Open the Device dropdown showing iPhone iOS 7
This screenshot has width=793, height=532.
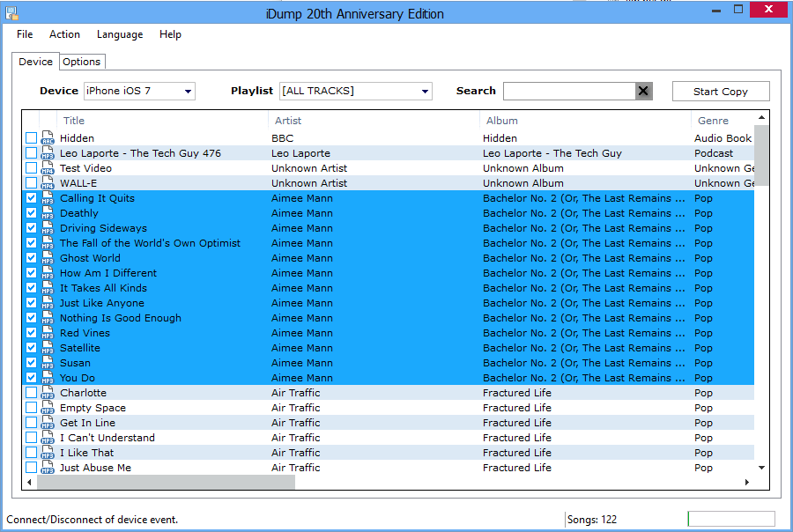[x=139, y=91]
